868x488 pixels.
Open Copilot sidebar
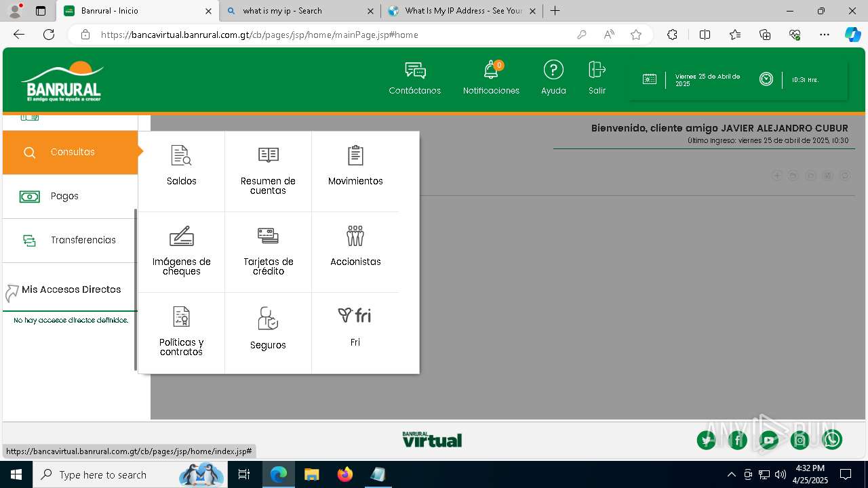click(x=852, y=35)
